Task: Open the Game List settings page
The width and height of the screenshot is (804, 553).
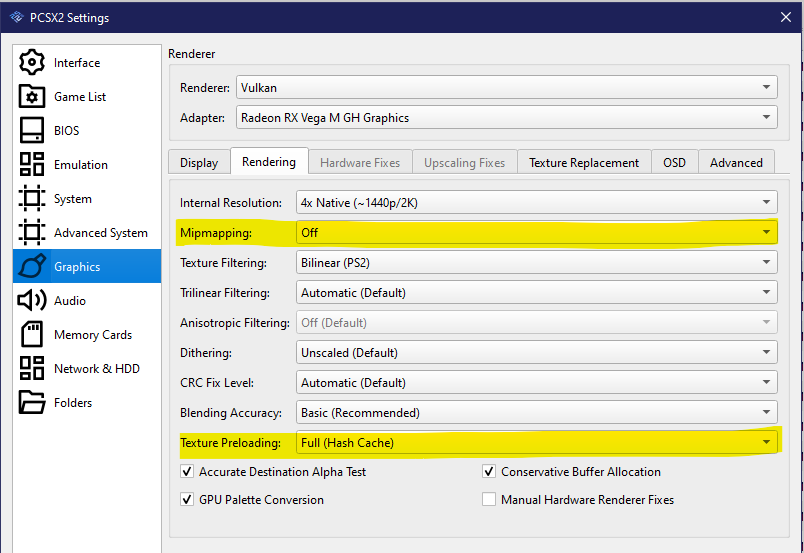Action: tap(87, 96)
